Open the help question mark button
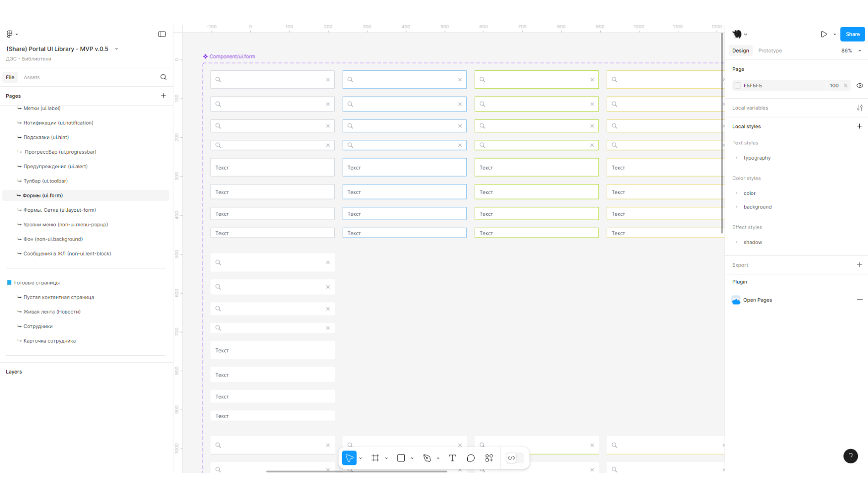 (x=850, y=456)
